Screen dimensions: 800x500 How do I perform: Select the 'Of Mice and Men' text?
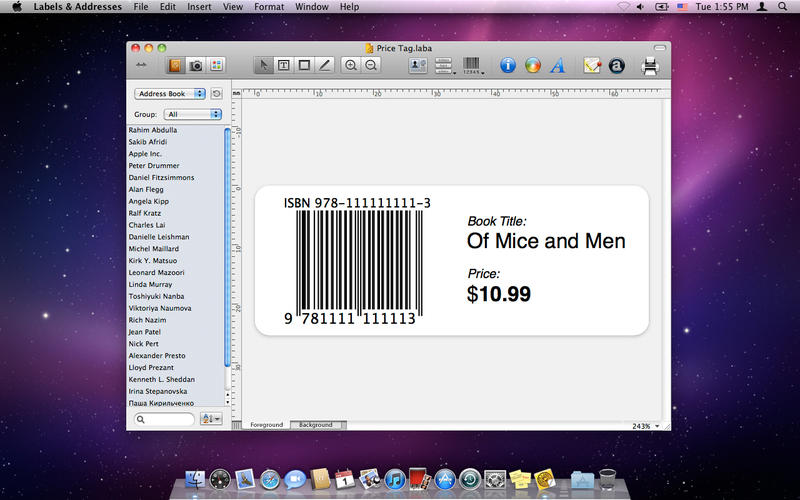click(x=546, y=241)
